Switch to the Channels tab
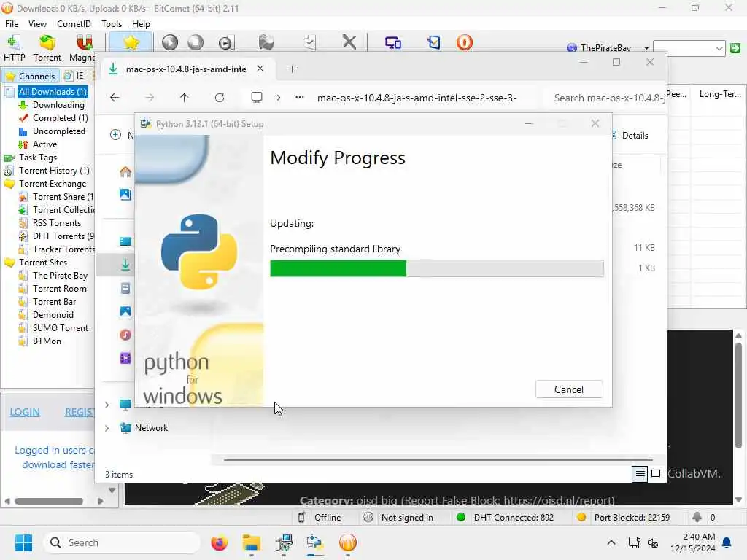747x560 pixels. coord(31,76)
